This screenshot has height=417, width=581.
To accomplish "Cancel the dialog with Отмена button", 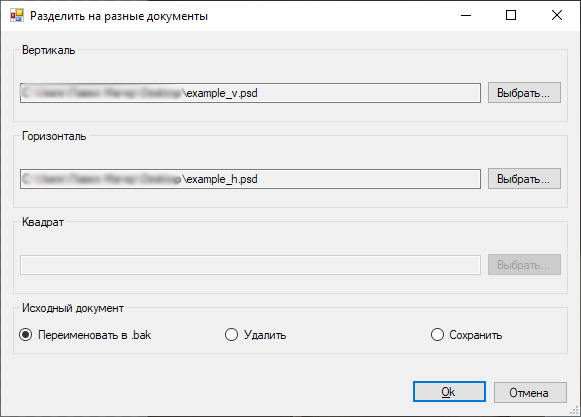I will click(x=530, y=392).
